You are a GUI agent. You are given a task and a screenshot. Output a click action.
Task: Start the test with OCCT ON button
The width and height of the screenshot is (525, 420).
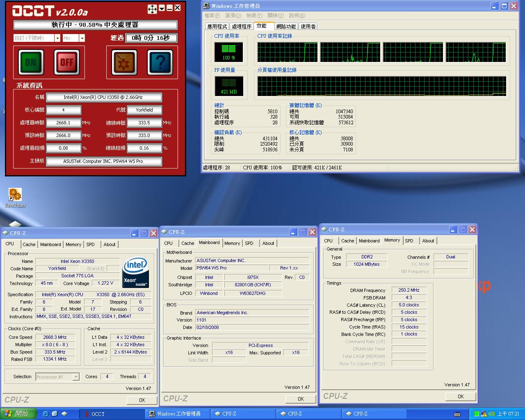31,62
